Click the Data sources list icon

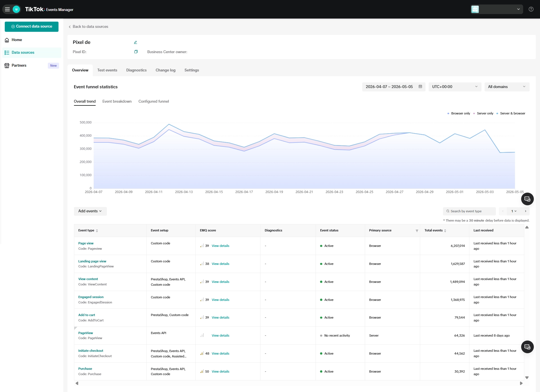tap(7, 53)
